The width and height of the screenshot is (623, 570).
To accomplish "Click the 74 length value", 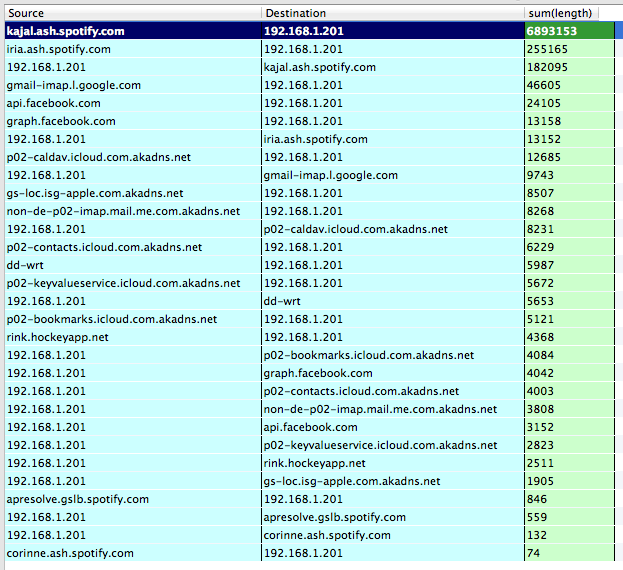I will (x=533, y=553).
